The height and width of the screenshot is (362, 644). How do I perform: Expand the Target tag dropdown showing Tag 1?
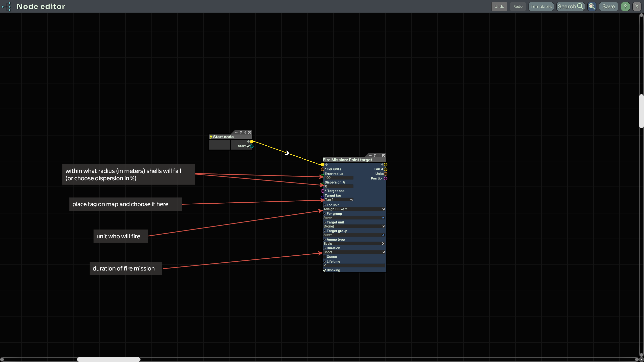pos(352,200)
